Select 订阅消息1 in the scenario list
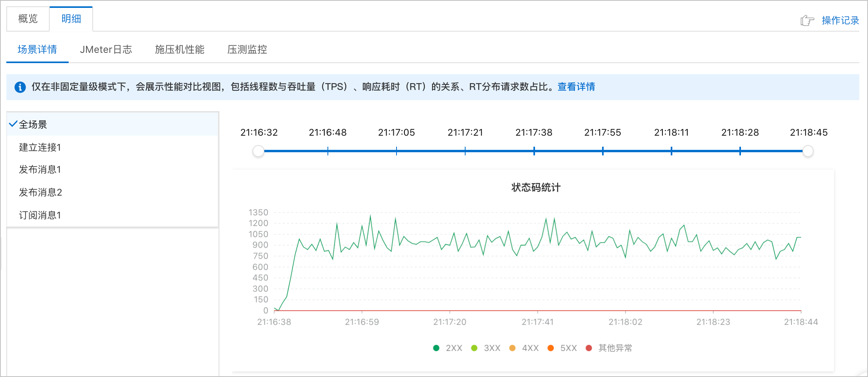The width and height of the screenshot is (868, 377). [x=112, y=215]
